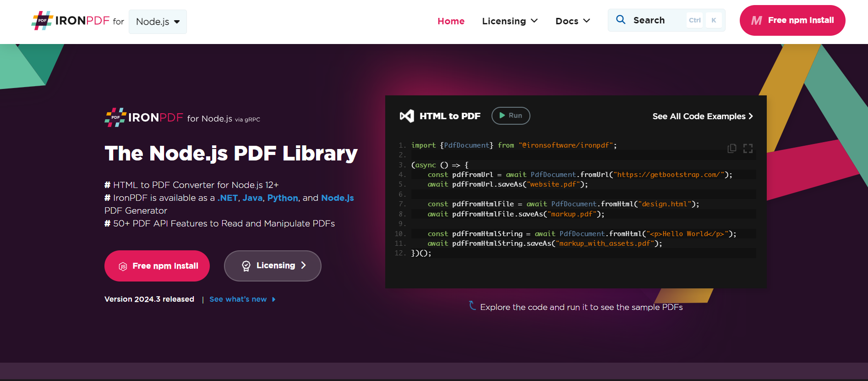The height and width of the screenshot is (381, 868).
Task: Click code line 1 with the import statement
Action: pos(514,145)
